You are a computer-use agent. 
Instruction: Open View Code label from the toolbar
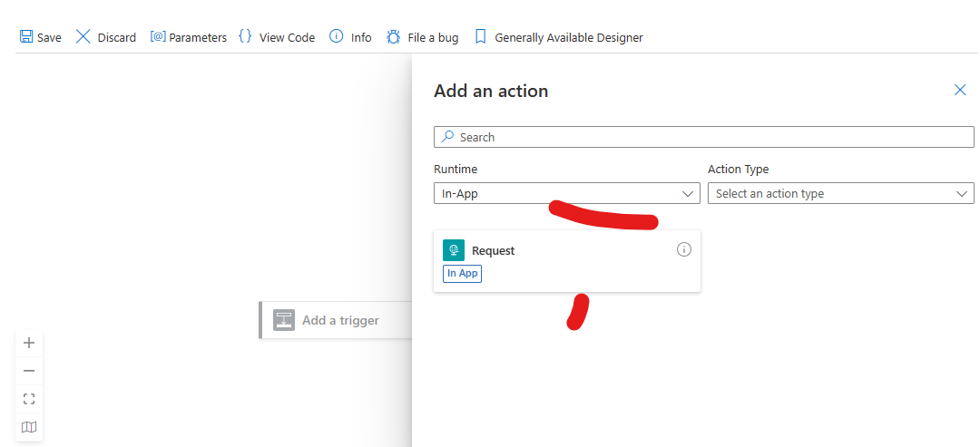[287, 37]
